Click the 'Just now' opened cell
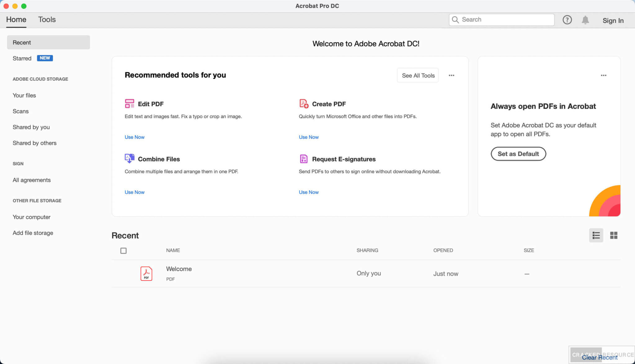The image size is (635, 364). click(x=446, y=274)
